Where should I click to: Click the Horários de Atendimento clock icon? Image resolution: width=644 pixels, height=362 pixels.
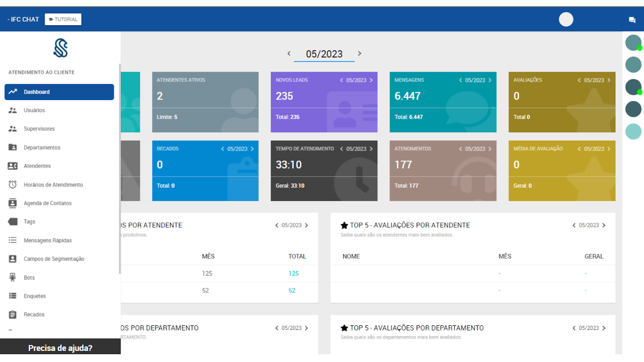tap(13, 185)
